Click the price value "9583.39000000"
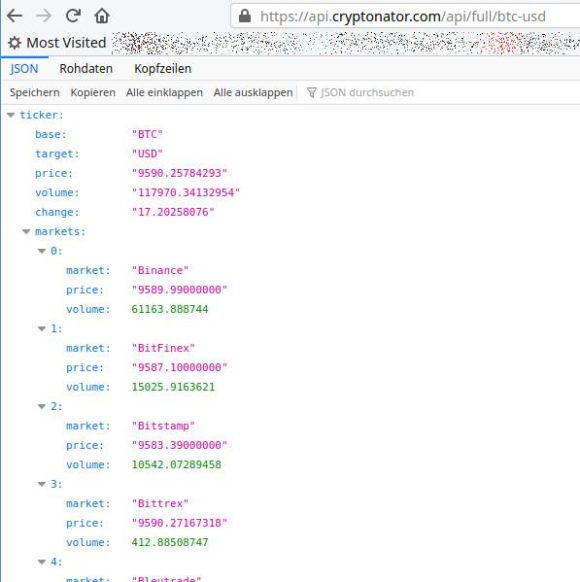 [180, 445]
